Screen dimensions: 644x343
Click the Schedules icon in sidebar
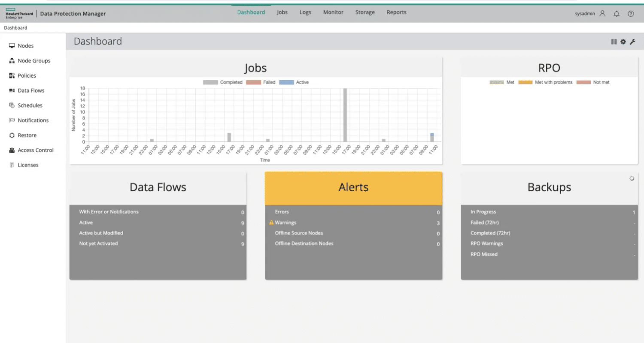[x=12, y=105]
